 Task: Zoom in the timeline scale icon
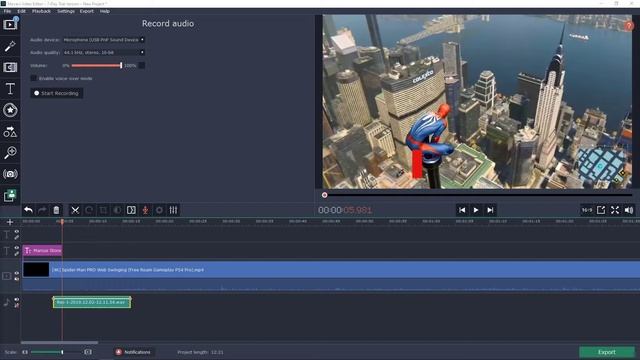point(88,352)
